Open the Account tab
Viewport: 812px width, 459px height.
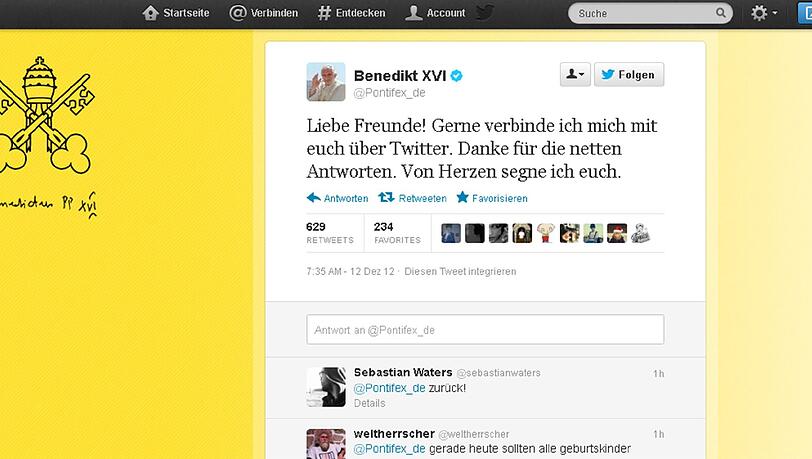[x=435, y=13]
